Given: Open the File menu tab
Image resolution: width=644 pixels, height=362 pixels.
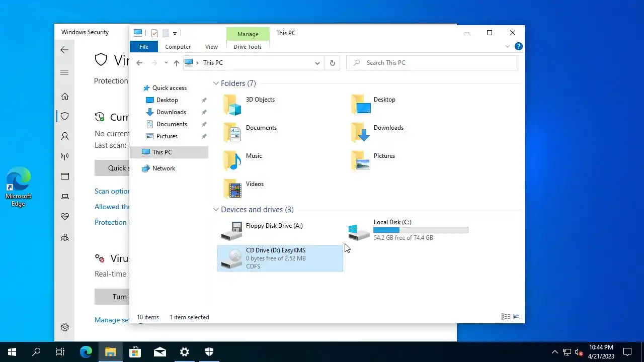Looking at the screenshot, I should pos(144,47).
